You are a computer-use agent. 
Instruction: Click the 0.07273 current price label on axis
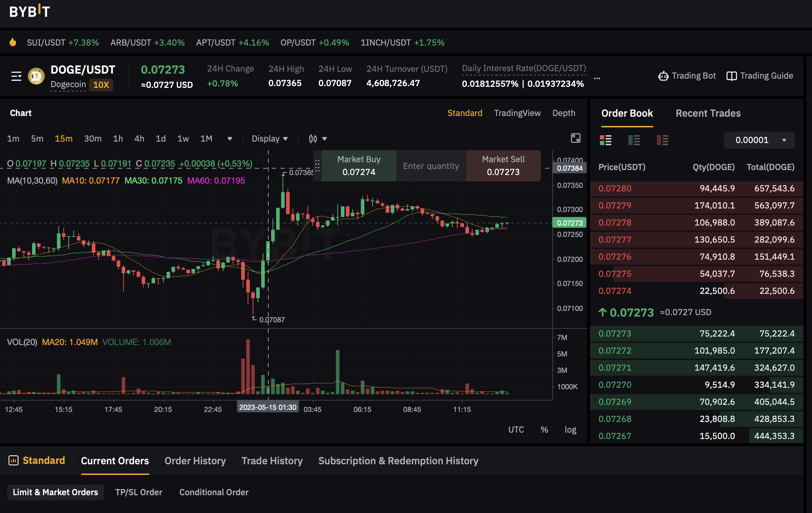point(569,223)
